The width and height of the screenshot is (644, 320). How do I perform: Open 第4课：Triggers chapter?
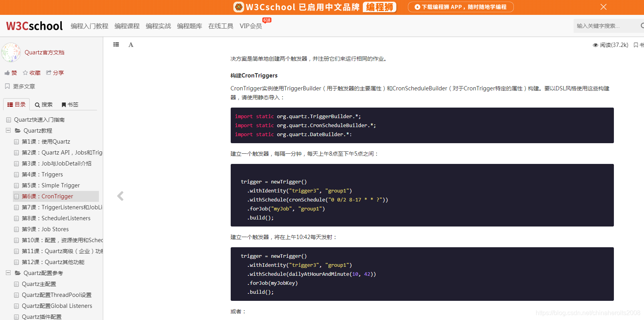click(42, 174)
